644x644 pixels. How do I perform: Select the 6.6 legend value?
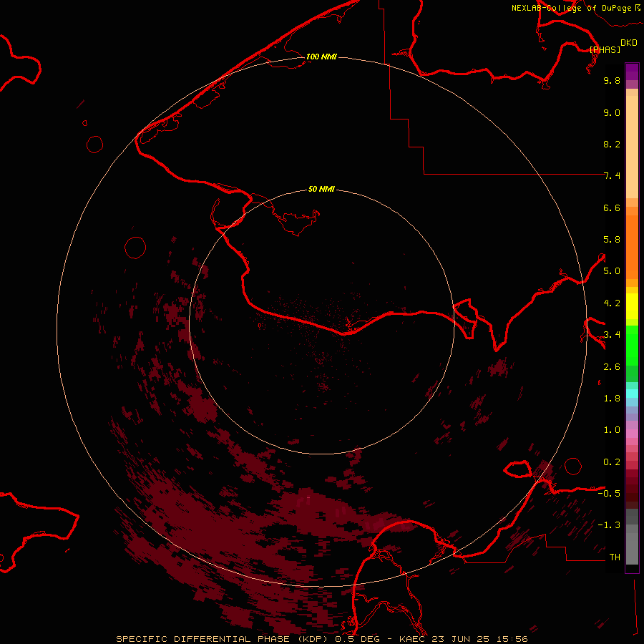[612, 208]
